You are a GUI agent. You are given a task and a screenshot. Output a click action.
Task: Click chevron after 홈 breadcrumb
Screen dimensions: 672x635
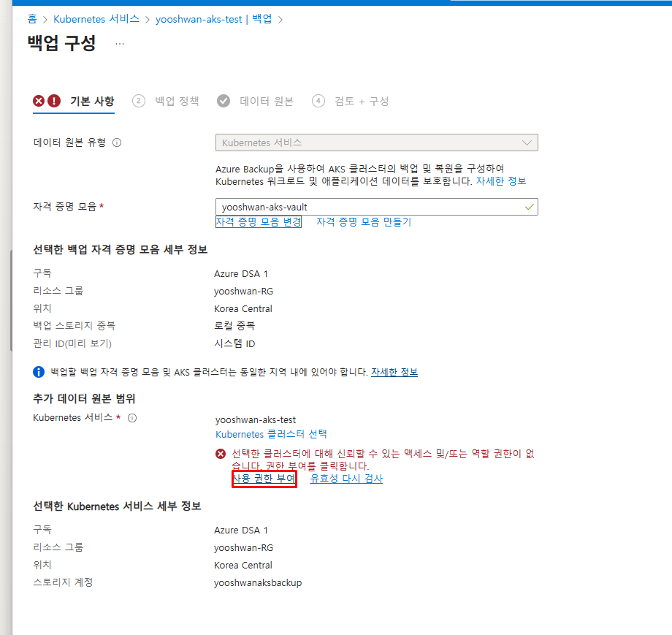(x=45, y=20)
